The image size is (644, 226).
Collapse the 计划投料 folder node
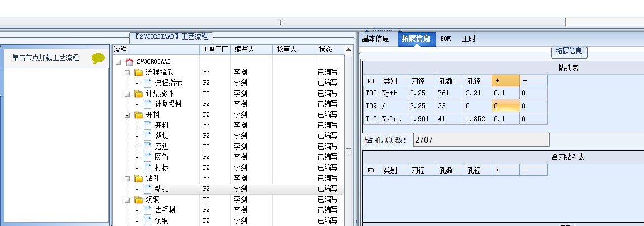click(x=127, y=94)
